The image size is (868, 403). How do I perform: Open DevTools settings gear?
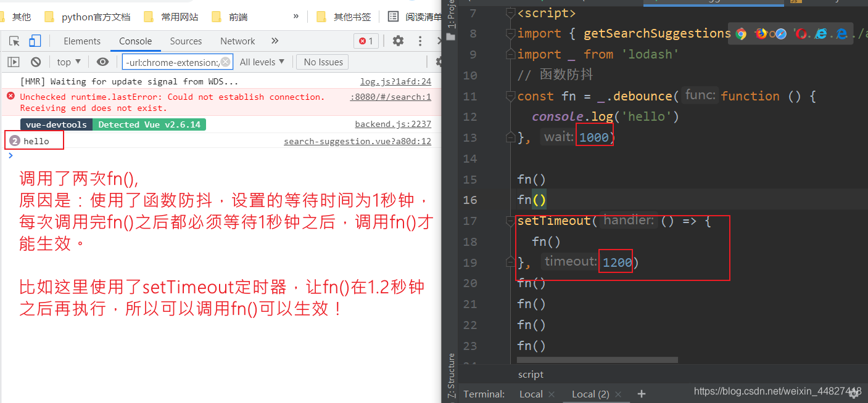tap(399, 41)
